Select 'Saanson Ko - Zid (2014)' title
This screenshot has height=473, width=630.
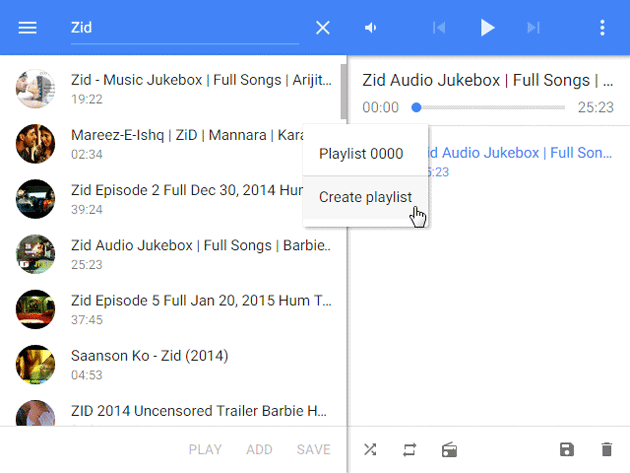coord(150,356)
